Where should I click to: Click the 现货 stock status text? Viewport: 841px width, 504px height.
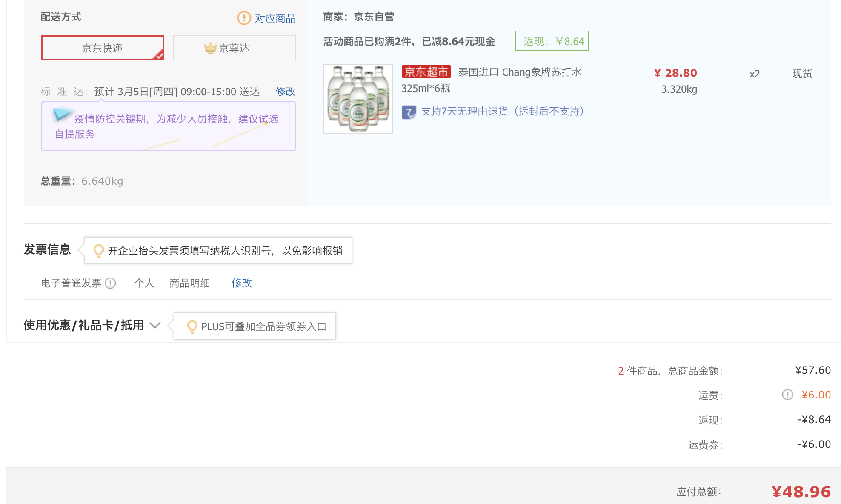tap(802, 74)
